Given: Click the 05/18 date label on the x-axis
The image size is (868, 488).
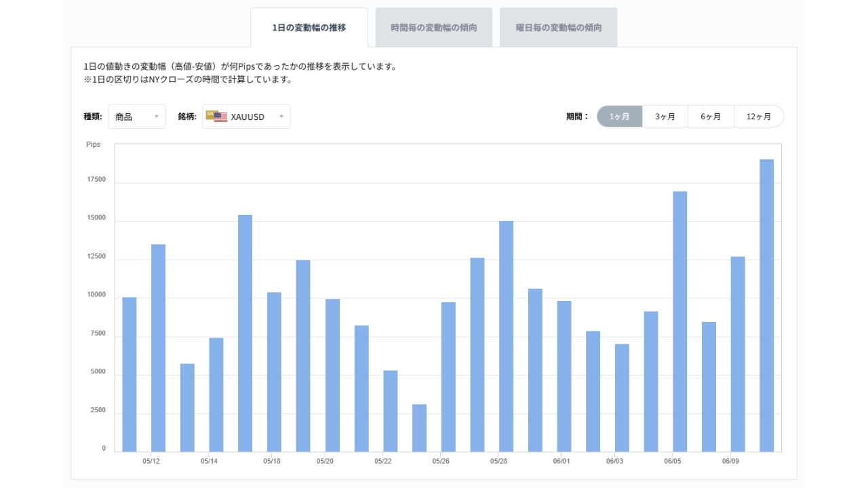Looking at the screenshot, I should coord(272,462).
